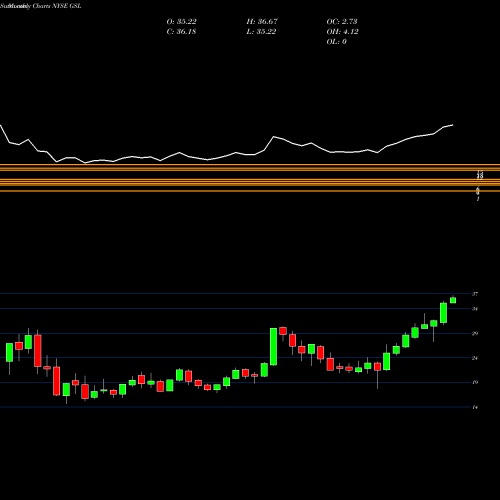Select the close value 'C: 36.18'
This screenshot has height=500, width=500.
point(181,32)
